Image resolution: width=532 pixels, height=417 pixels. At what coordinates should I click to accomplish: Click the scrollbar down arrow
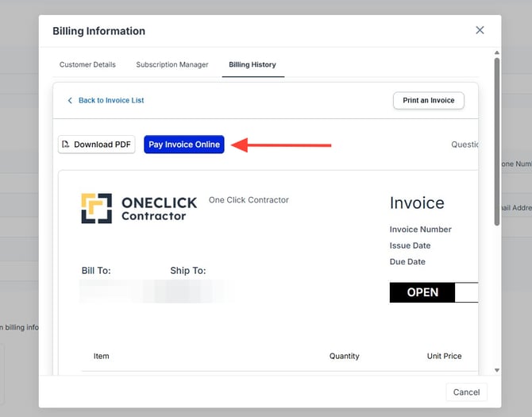click(x=497, y=370)
